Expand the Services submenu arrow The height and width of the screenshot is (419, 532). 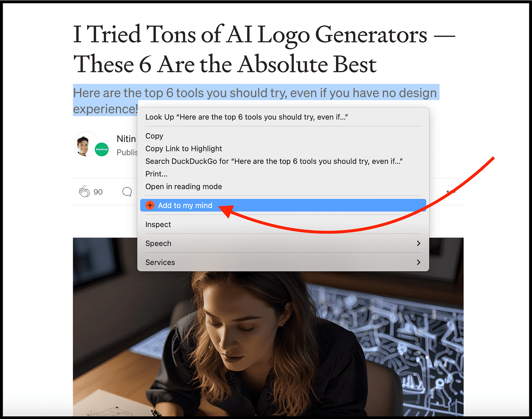coord(419,262)
